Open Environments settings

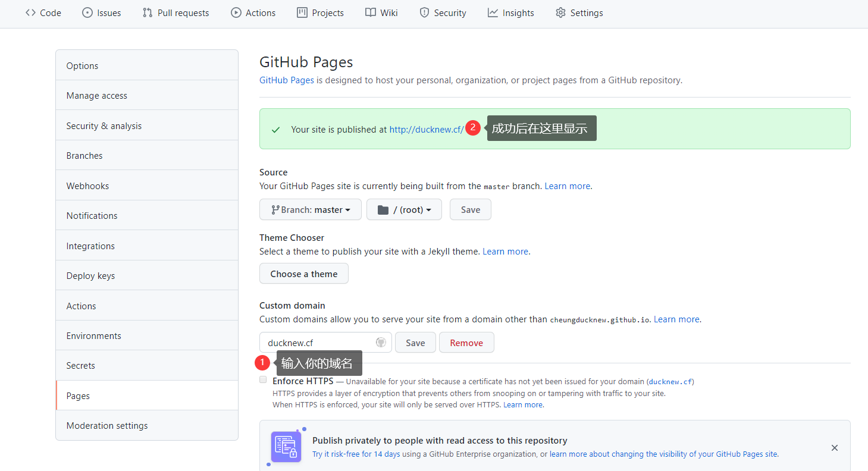click(x=147, y=335)
